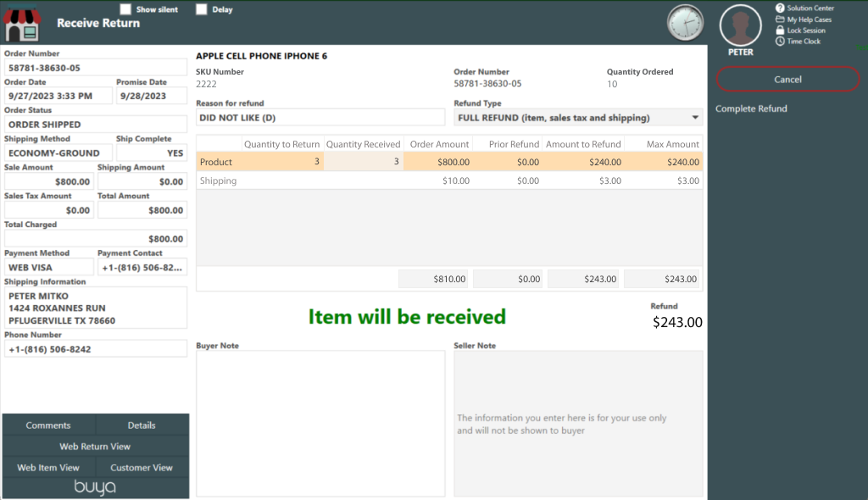Click the Shipping Information address box
Image resolution: width=868 pixels, height=500 pixels.
(x=96, y=308)
